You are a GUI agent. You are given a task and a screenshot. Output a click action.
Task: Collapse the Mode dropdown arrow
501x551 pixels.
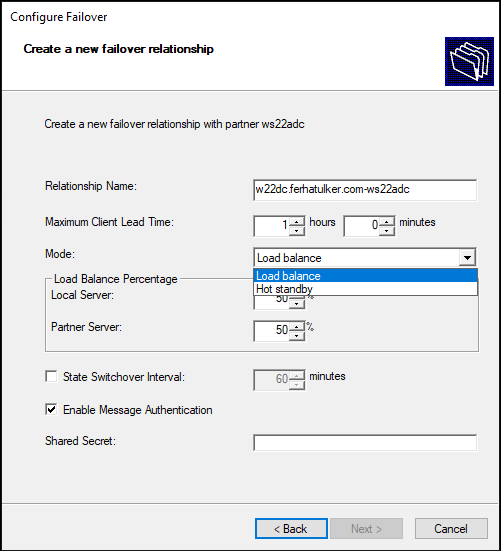coord(467,258)
